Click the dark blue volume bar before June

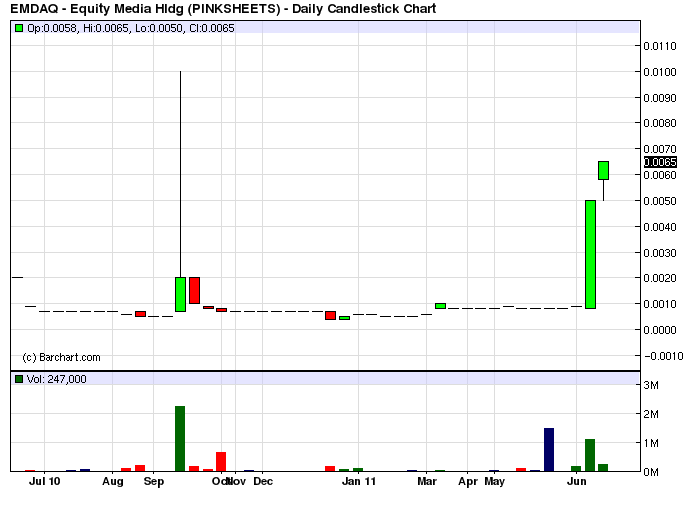click(x=549, y=450)
